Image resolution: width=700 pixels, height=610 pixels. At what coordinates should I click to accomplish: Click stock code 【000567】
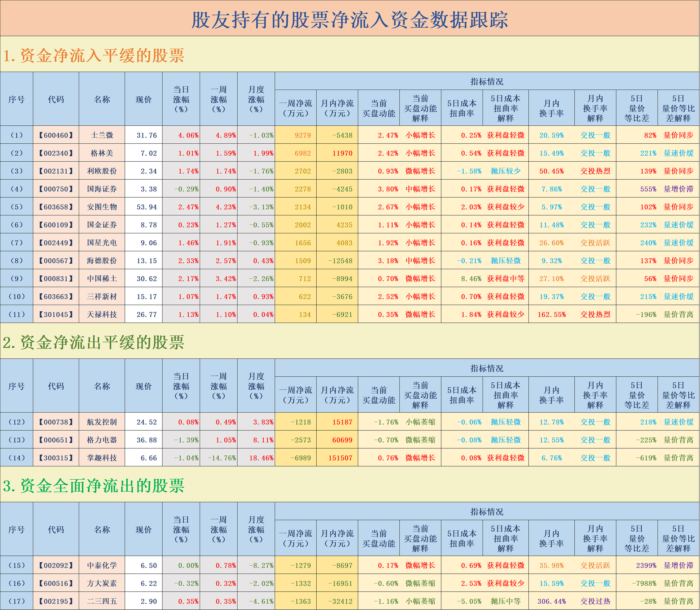pos(56,261)
